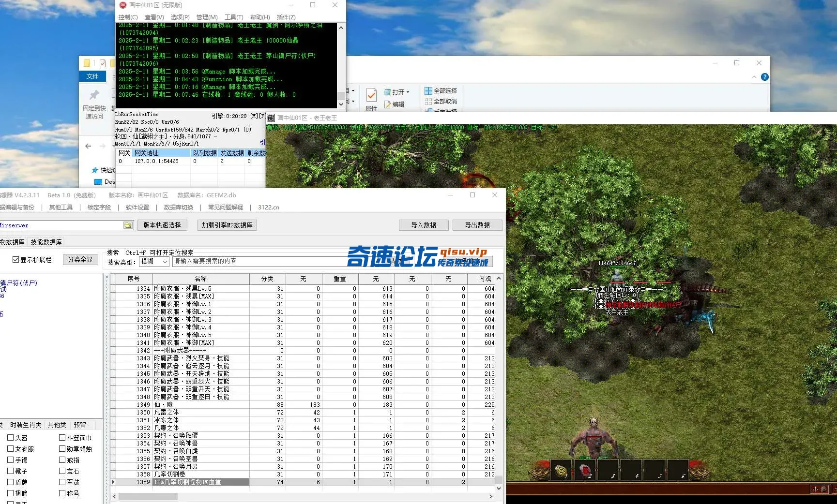Check the 头盔 filter checkbox
Image resolution: width=837 pixels, height=504 pixels.
coord(10,437)
